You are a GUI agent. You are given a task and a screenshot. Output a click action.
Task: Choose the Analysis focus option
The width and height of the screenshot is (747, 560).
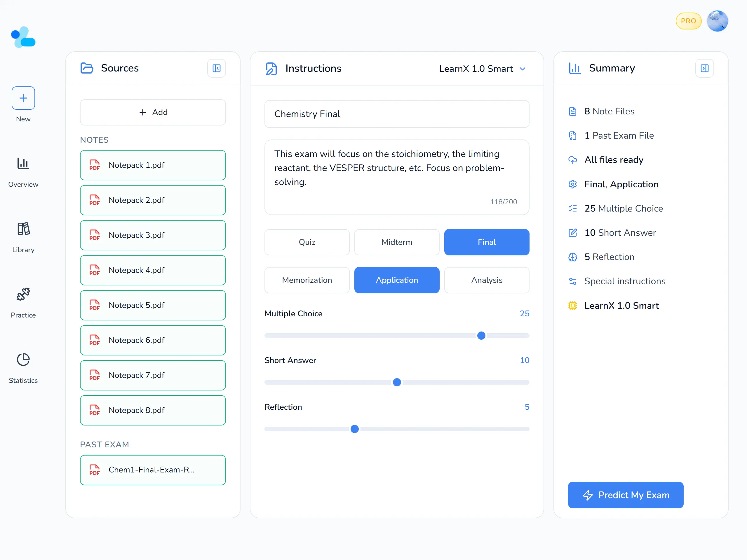coord(487,280)
